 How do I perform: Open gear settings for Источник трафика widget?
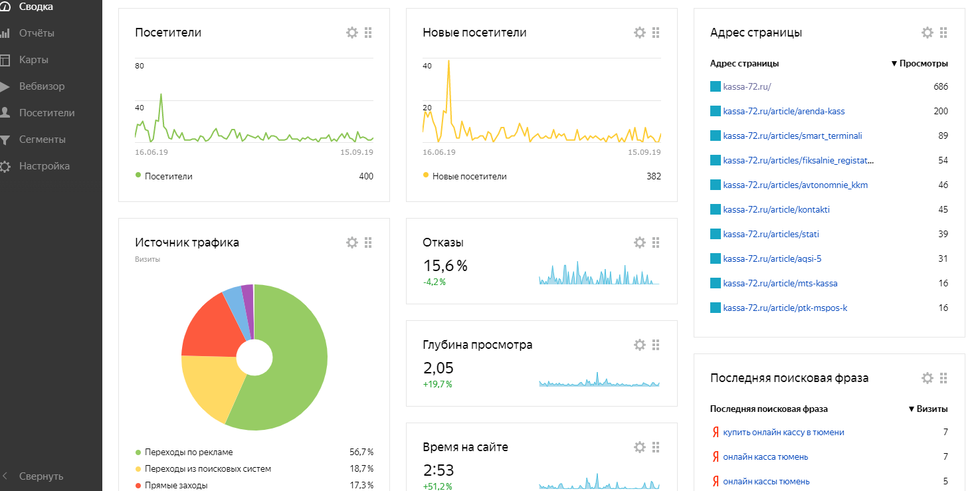(x=352, y=243)
